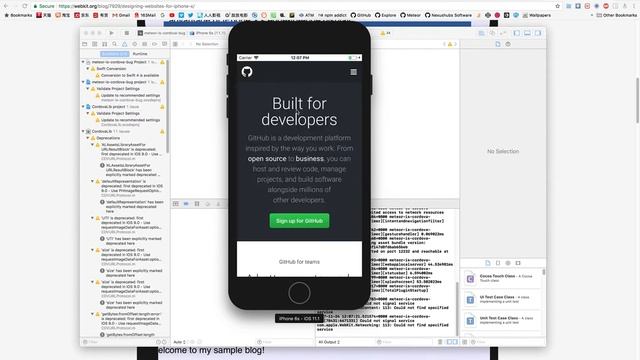Click the browser page vertical scrollbar
The image size is (640, 360).
point(638,100)
